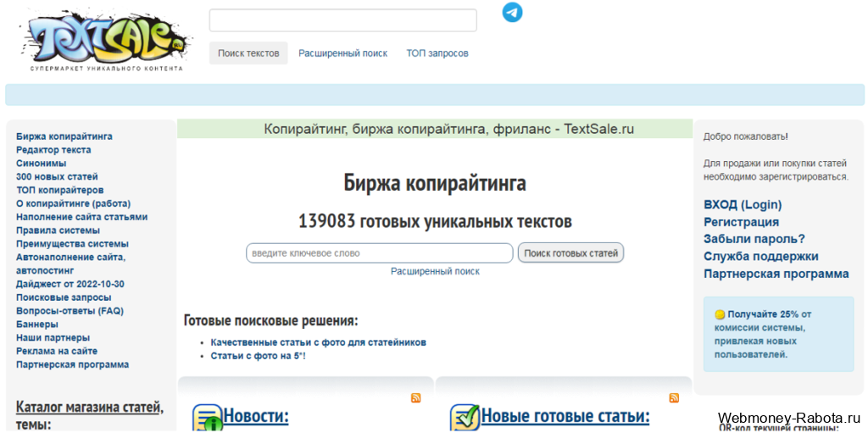The image size is (868, 433).
Task: Click the Новости notepad icon
Action: pos(207,419)
